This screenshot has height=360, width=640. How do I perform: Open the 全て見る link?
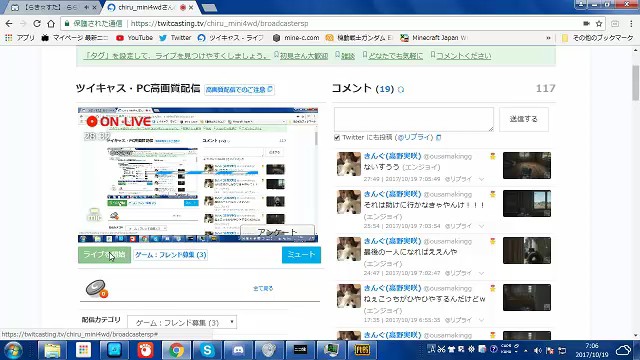pyautogui.click(x=263, y=289)
